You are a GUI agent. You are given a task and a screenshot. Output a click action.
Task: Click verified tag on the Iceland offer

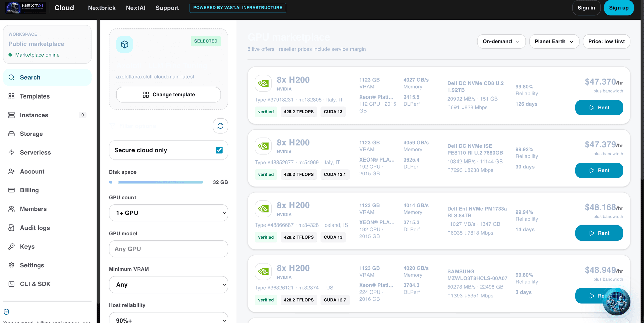tap(266, 237)
